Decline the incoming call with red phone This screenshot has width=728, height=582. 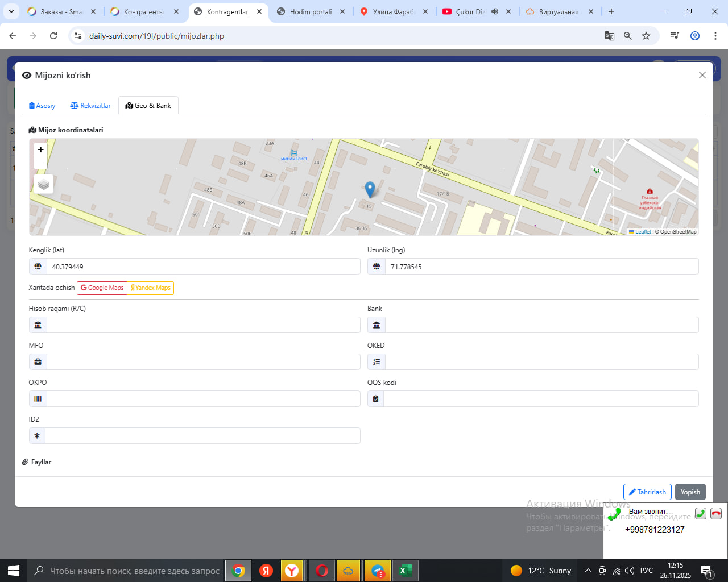point(716,514)
